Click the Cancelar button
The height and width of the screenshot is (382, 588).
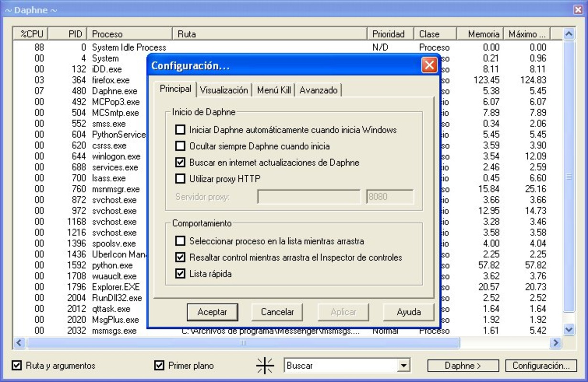[277, 312]
